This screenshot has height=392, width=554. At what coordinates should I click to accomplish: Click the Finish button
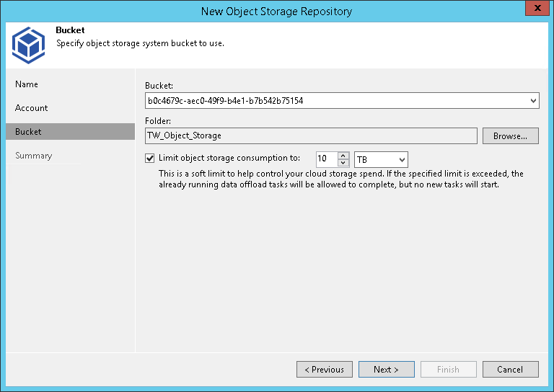click(x=448, y=370)
